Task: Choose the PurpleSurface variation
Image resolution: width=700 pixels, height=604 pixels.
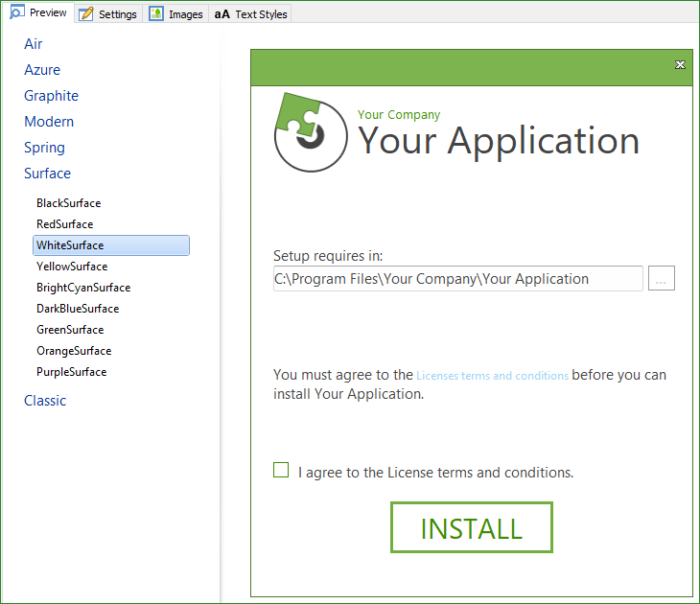Action: click(71, 372)
